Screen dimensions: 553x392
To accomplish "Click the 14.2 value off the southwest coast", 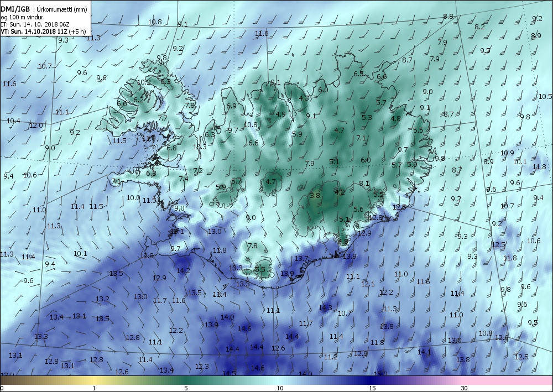I will pos(183,270).
